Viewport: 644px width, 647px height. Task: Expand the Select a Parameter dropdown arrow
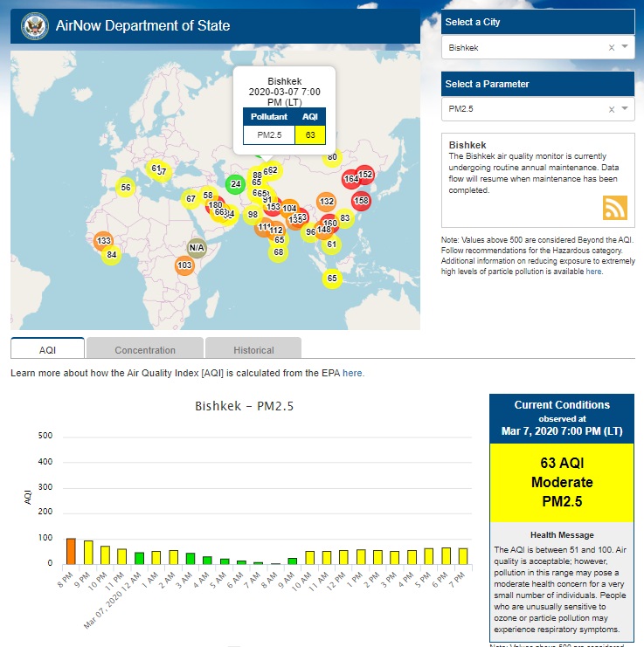click(x=625, y=109)
